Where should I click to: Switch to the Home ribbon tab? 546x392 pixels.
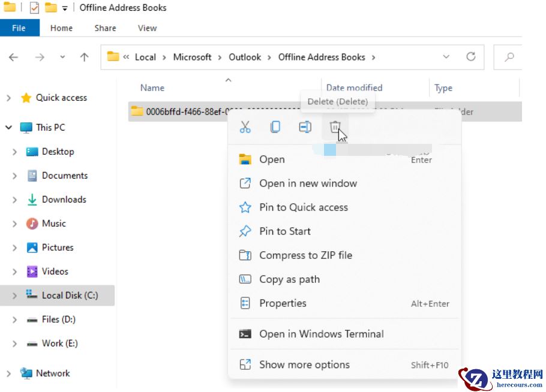61,28
